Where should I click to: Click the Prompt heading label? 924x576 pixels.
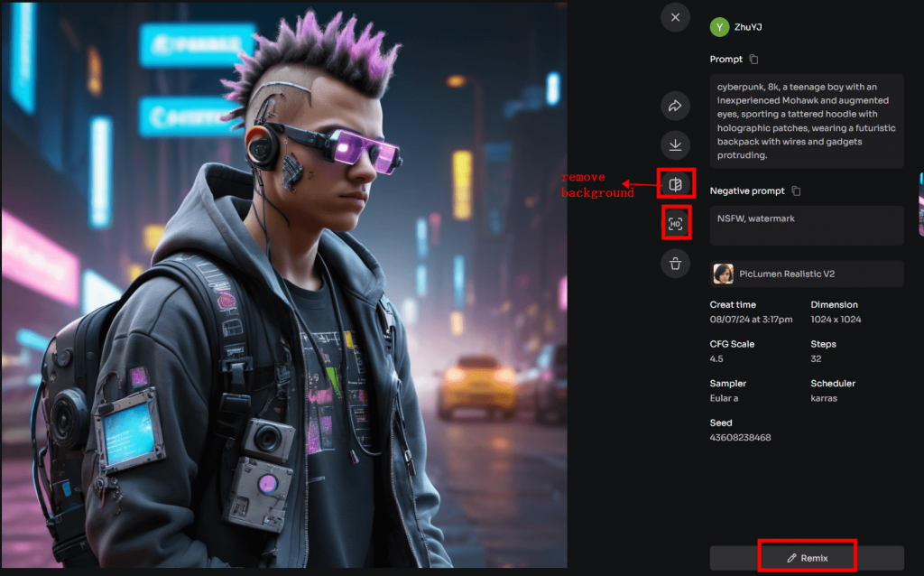[726, 59]
